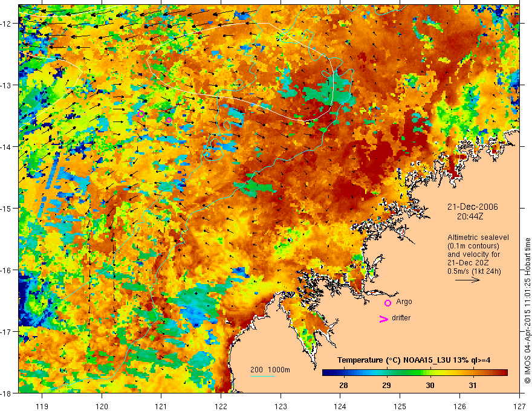The height and width of the screenshot is (411, 532).
Task: Click the '(0.1m contours)' text
Action: 473,246
